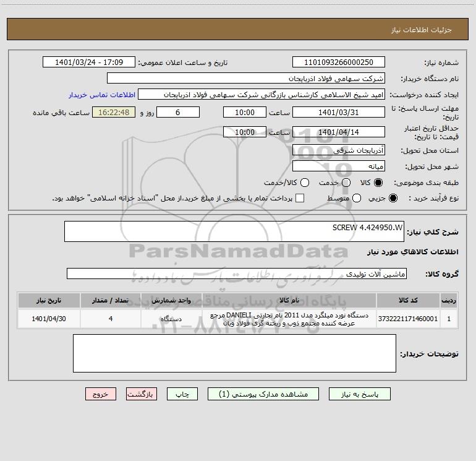Screen dimensions: 476x461
Task: Click the row number 1 cell
Action: click(x=449, y=319)
